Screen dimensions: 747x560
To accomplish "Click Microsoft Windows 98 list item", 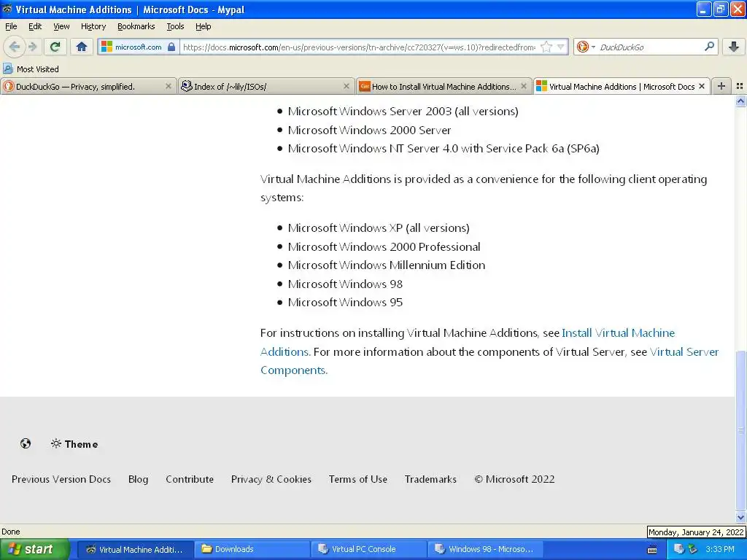I will click(x=345, y=284).
